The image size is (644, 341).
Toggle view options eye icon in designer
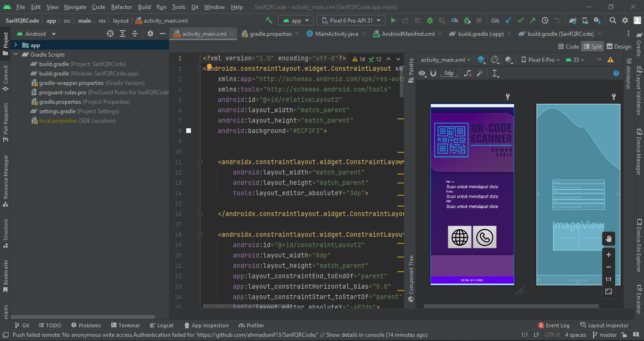pos(422,73)
